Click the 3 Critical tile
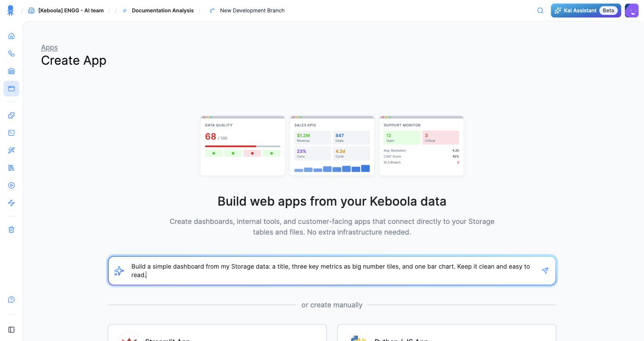The width and height of the screenshot is (644, 341). [441, 138]
